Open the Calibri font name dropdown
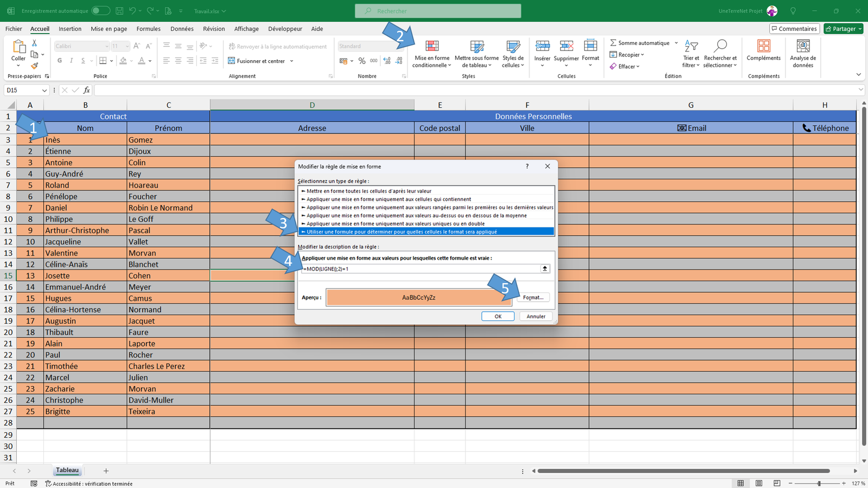The width and height of the screenshot is (868, 488). point(106,46)
